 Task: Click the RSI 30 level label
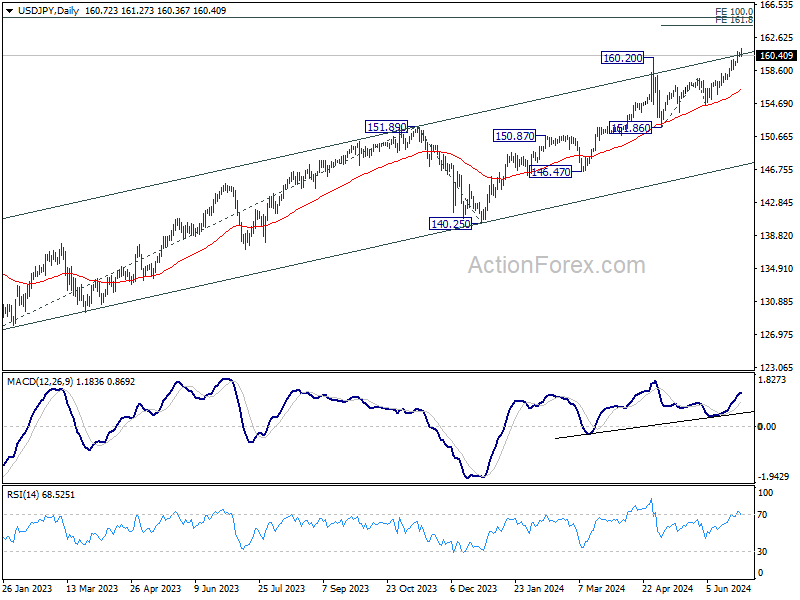pos(762,552)
